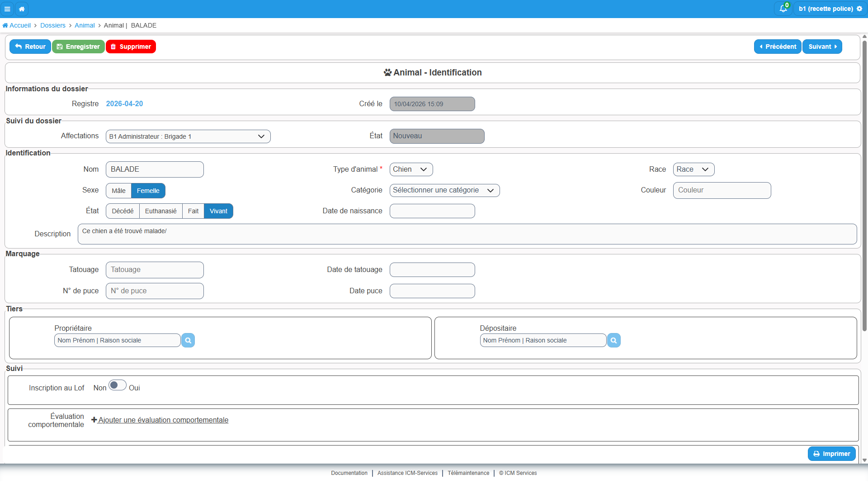This screenshot has height=488, width=868.
Task: Open the Télémaintenance footer link
Action: point(468,473)
